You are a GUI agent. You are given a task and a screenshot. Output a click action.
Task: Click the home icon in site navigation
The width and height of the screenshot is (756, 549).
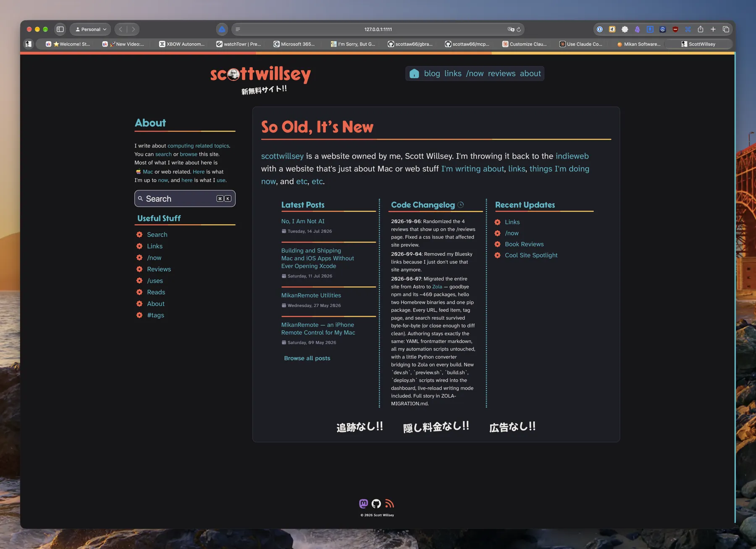point(414,74)
